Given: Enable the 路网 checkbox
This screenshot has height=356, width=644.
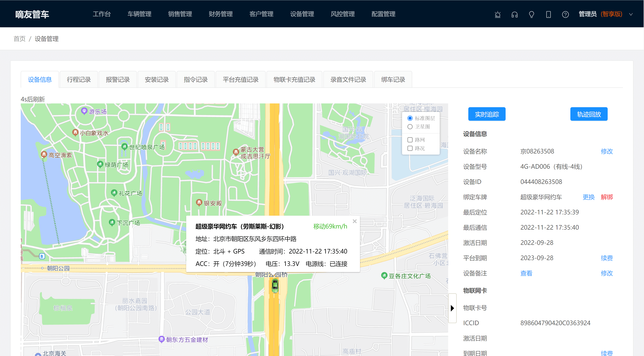Looking at the screenshot, I should 410,140.
